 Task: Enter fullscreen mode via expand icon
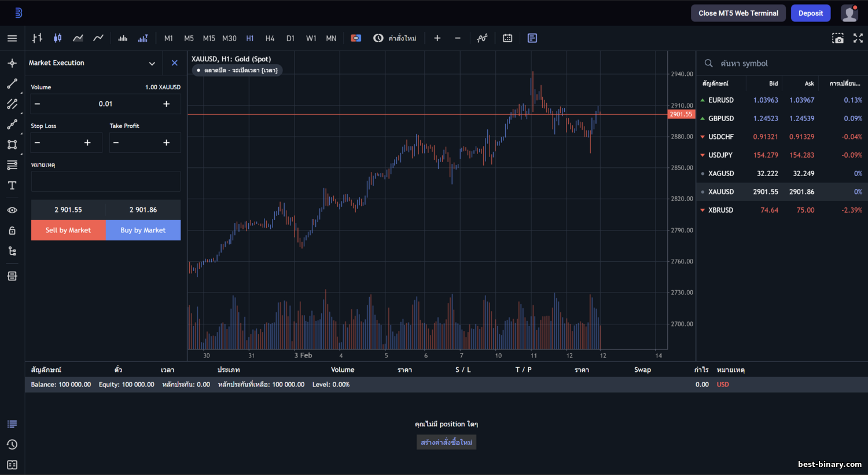pyautogui.click(x=858, y=38)
